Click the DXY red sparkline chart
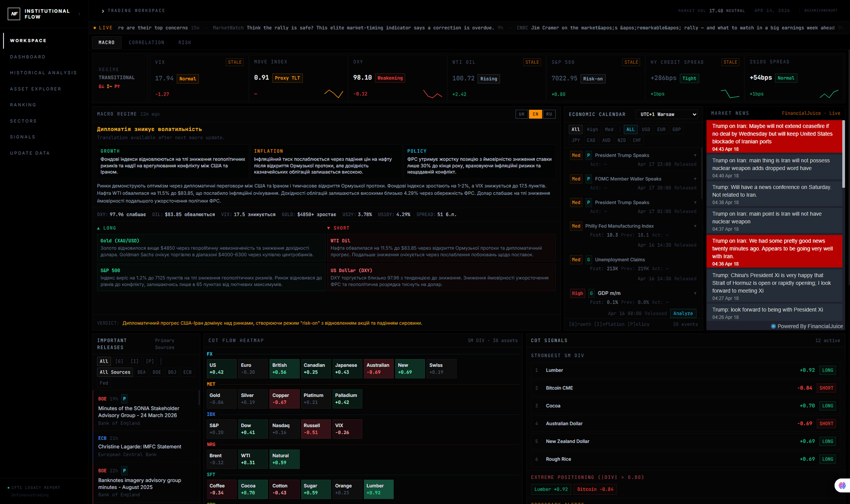Viewport: 850px width, 504px height. coord(433,94)
